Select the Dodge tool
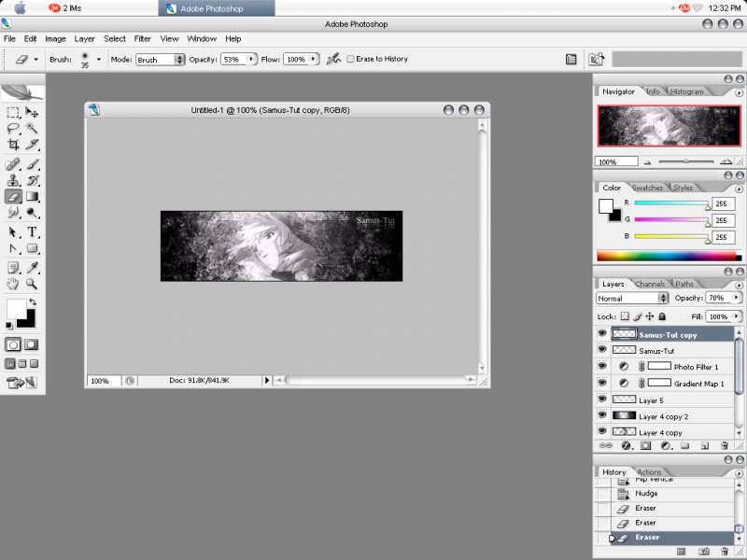 [x=32, y=213]
